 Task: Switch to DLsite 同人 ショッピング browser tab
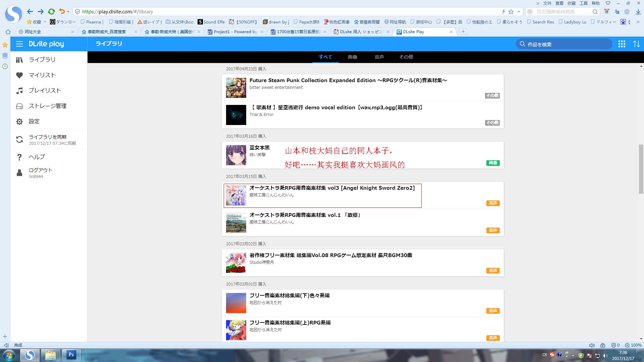361,32
